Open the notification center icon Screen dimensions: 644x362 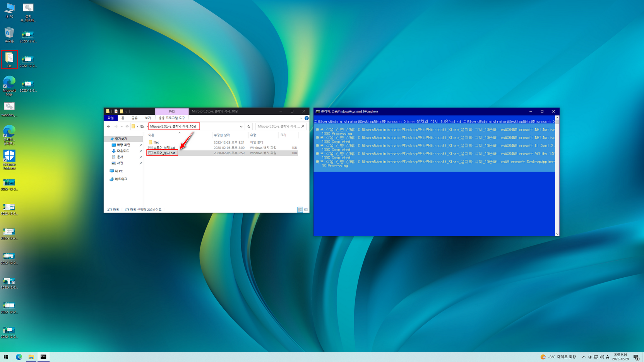(x=636, y=357)
